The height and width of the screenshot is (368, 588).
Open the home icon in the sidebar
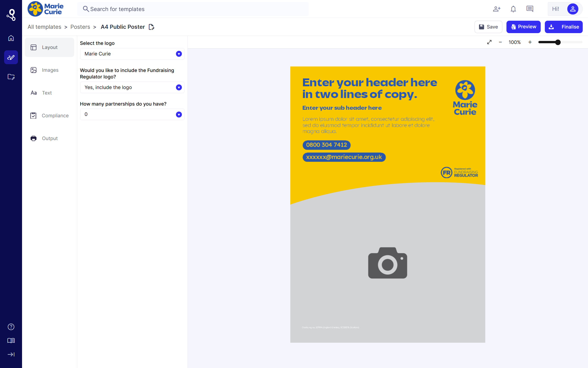[11, 38]
